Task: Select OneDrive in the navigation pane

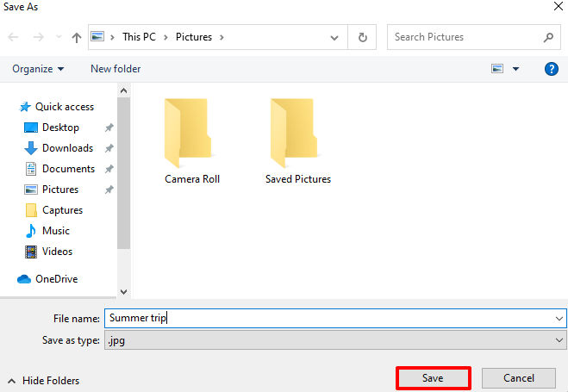Action: pyautogui.click(x=56, y=279)
